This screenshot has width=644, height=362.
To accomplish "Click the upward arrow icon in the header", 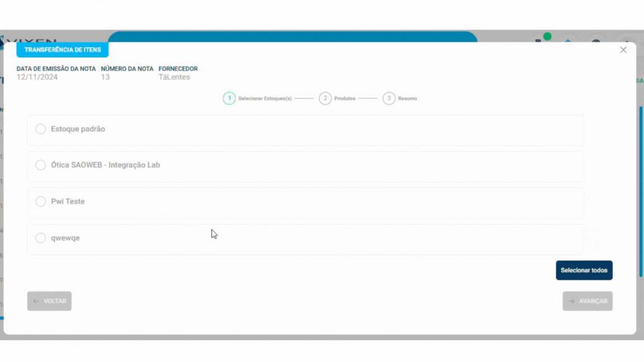I will pos(568,41).
